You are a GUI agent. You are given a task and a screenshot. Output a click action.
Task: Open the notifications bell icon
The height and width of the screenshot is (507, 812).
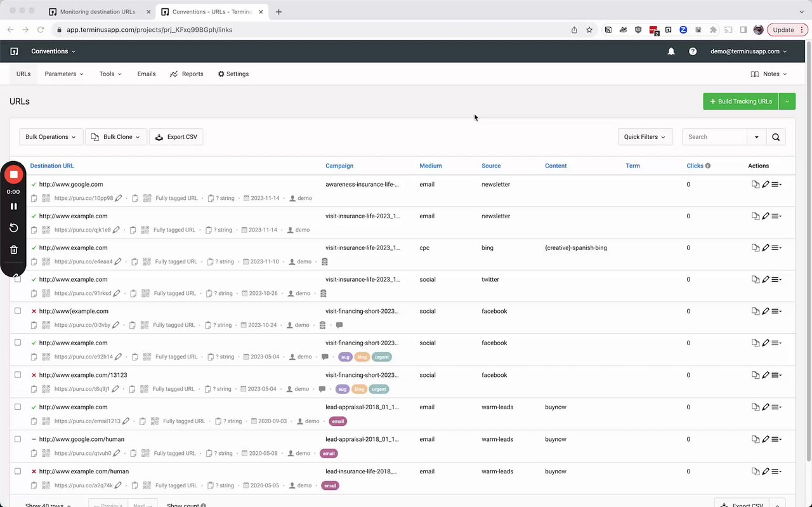671,51
